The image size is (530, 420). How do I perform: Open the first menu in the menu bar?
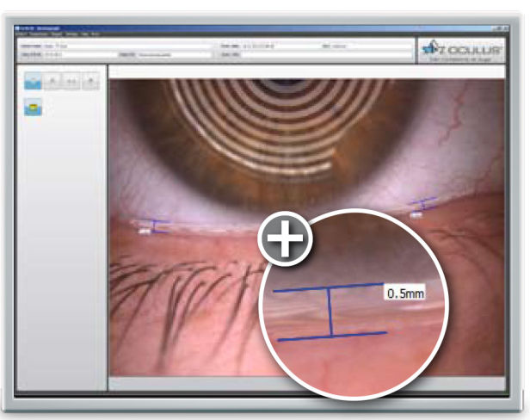[x=23, y=34]
